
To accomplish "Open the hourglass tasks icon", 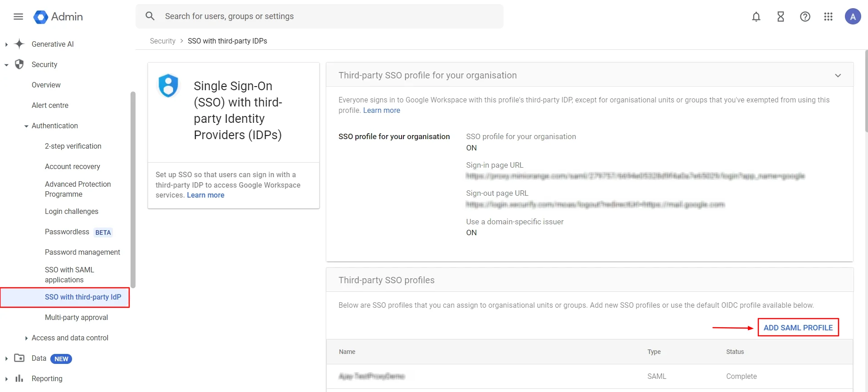I will point(781,17).
